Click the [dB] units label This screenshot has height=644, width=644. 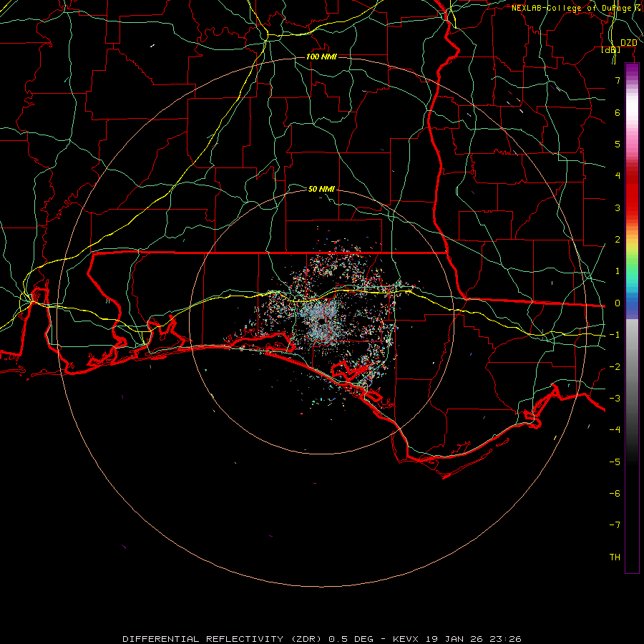click(611, 50)
